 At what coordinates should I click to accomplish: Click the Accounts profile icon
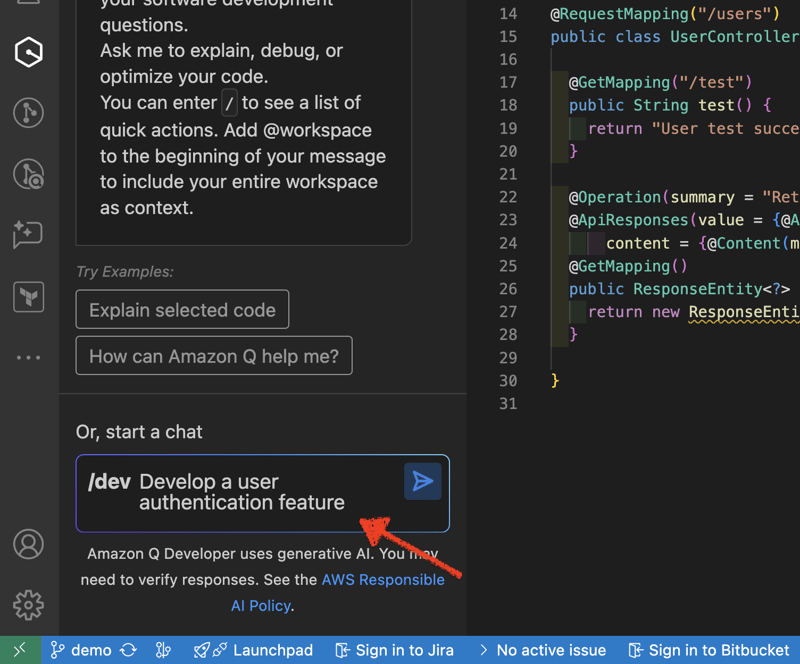(x=28, y=545)
